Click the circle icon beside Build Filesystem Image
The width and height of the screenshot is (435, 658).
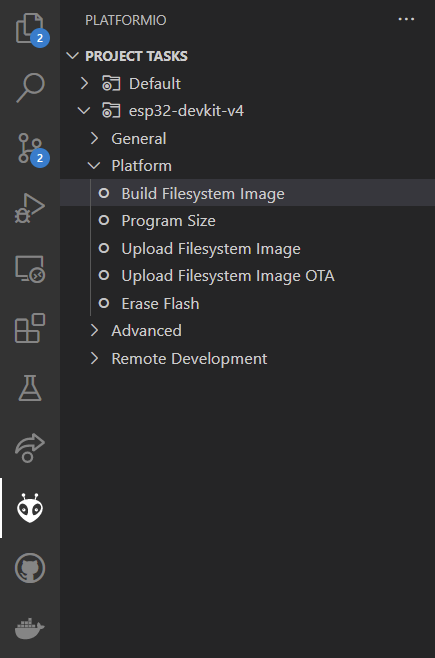[104, 193]
